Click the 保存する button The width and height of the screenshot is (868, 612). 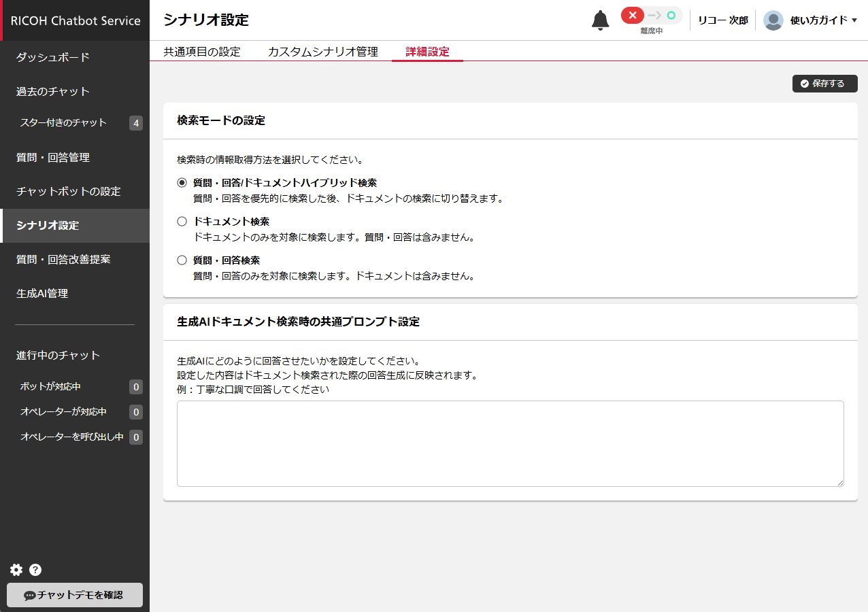click(824, 84)
